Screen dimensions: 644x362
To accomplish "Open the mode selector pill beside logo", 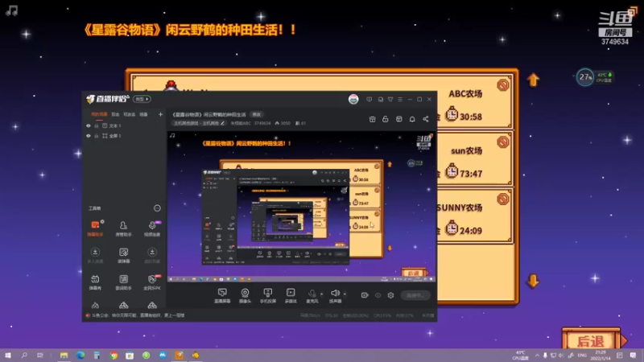I will point(142,99).
